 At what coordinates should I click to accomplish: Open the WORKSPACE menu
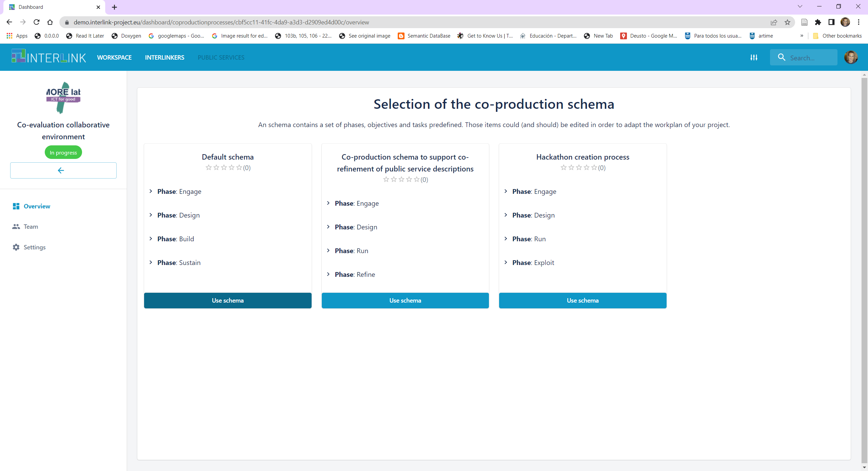click(114, 57)
